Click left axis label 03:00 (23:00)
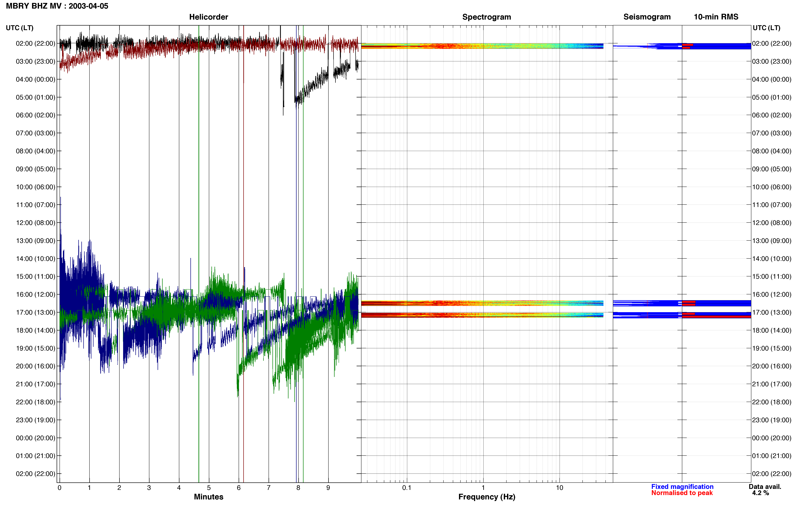Image resolution: width=812 pixels, height=508 pixels. point(36,61)
